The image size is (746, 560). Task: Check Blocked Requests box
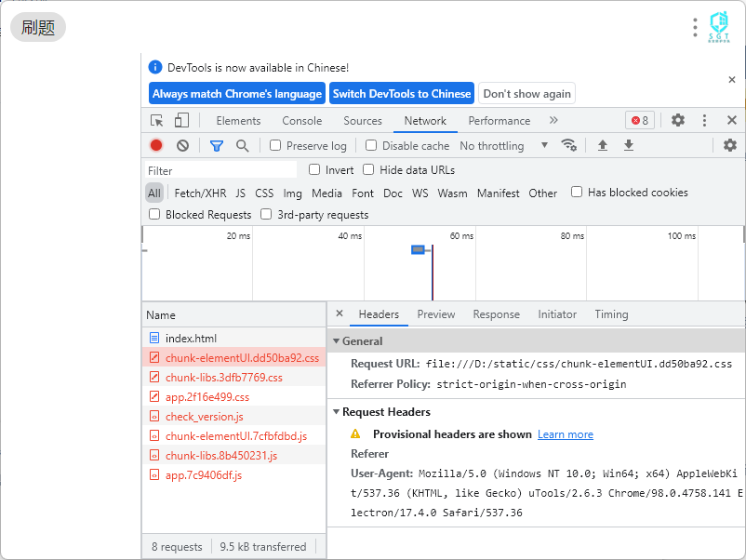point(154,214)
